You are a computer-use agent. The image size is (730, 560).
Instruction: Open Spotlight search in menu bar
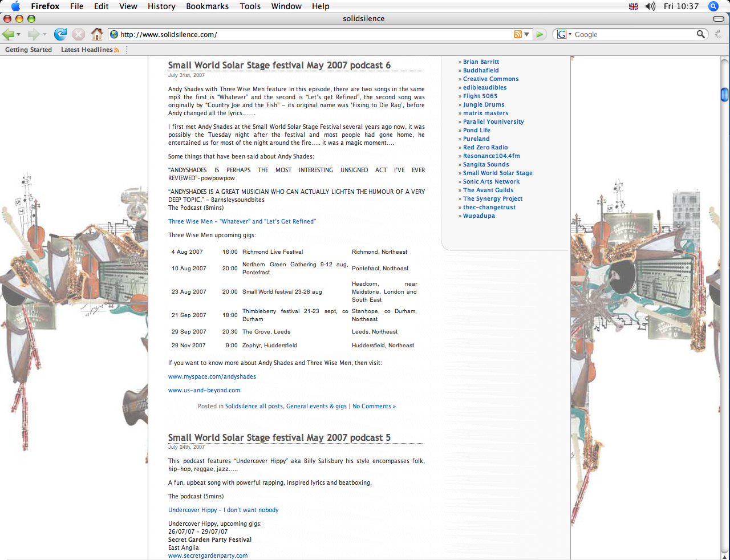click(x=713, y=6)
